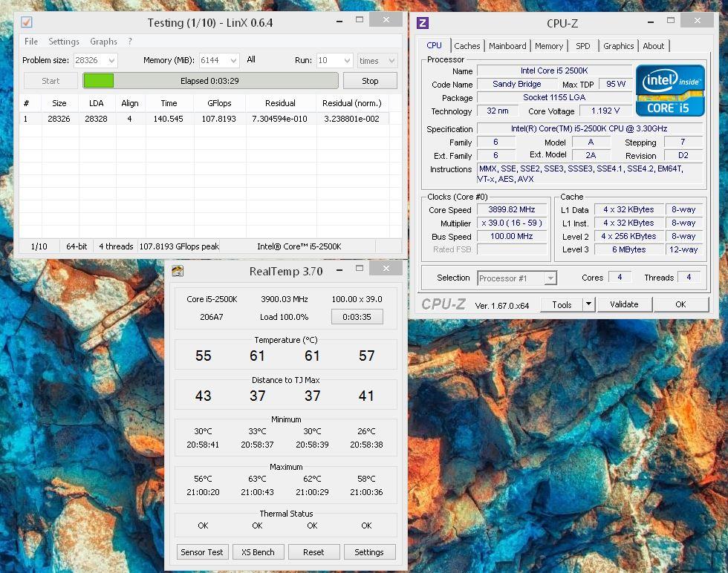Screen dimensions: 728x573
Task: Click the CPU-Z purple Z icon
Action: 423,23
